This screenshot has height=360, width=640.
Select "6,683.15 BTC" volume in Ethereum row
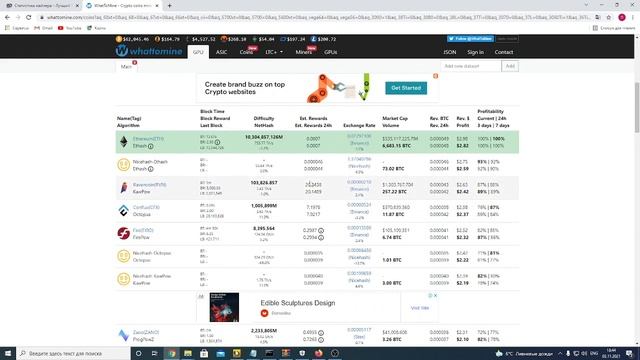tap(396, 146)
